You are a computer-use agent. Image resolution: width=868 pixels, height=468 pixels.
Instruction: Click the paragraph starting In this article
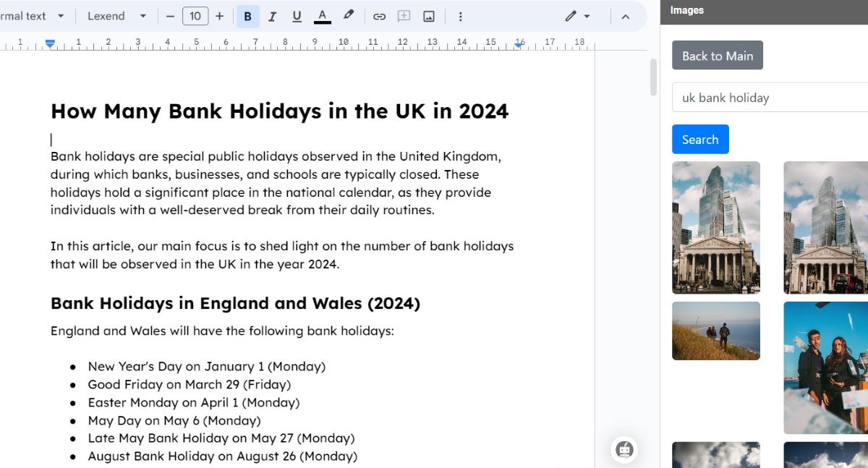(282, 255)
